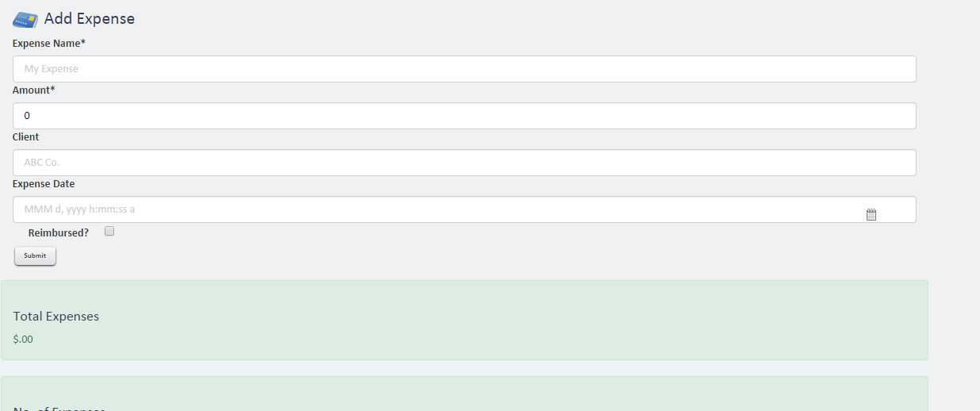
Task: Focus the Expense Name input field
Action: click(464, 69)
